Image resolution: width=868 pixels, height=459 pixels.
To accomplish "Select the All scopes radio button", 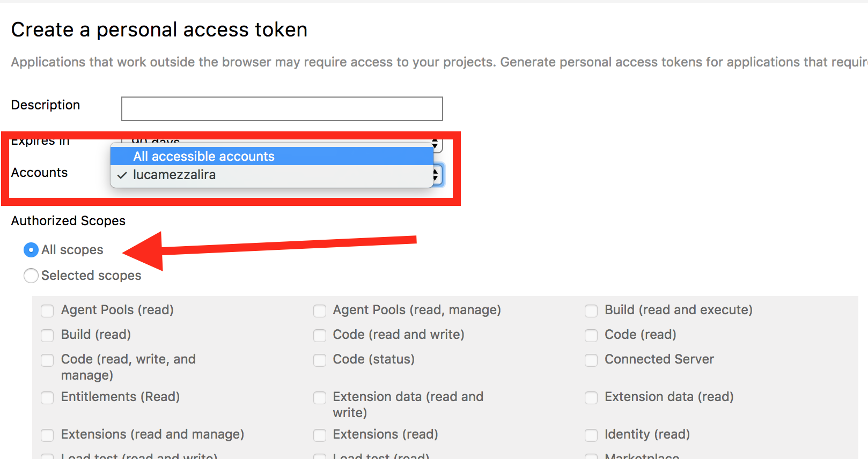I will click(31, 250).
